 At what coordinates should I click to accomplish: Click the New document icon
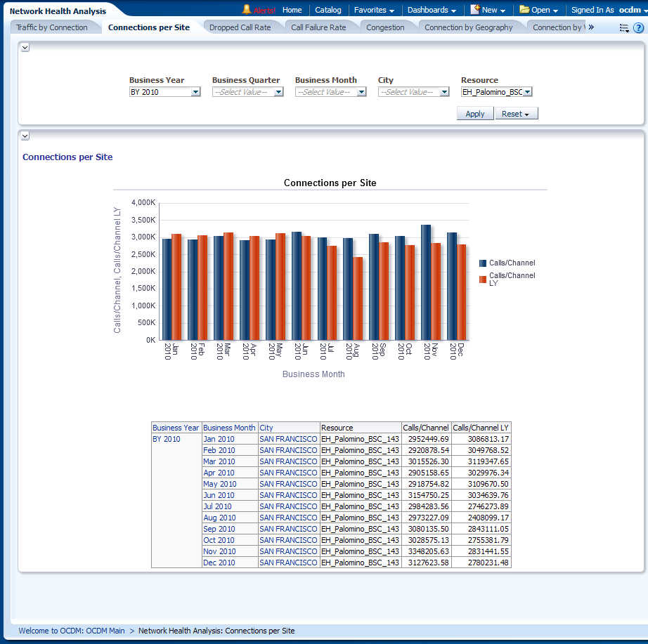click(x=475, y=10)
